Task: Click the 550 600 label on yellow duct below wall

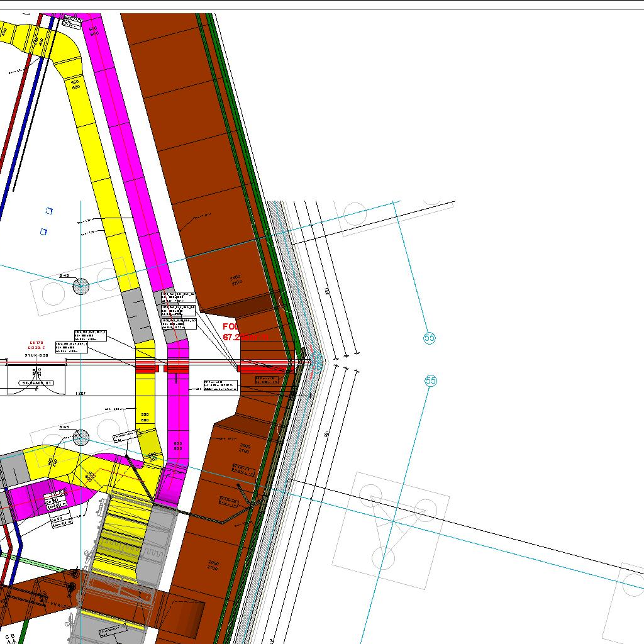Action: click(145, 418)
